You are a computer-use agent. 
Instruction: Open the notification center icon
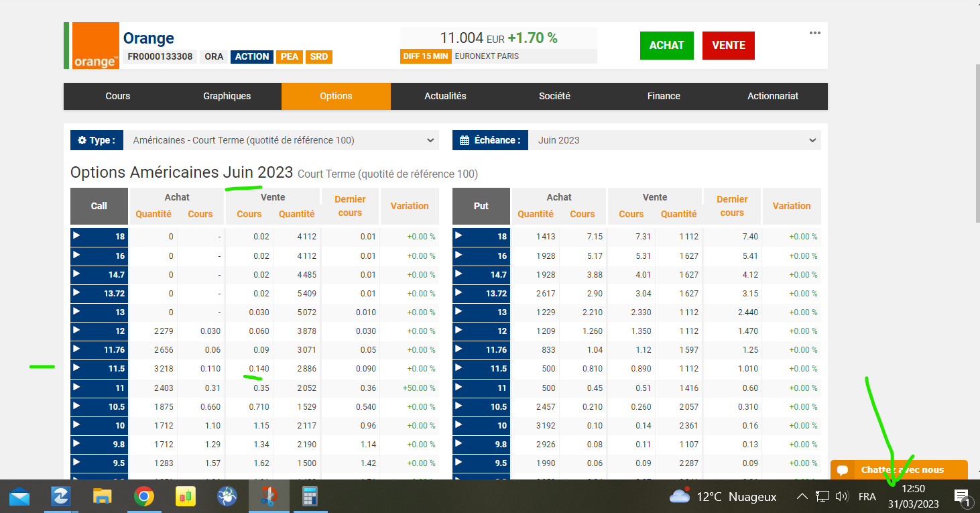pyautogui.click(x=961, y=497)
